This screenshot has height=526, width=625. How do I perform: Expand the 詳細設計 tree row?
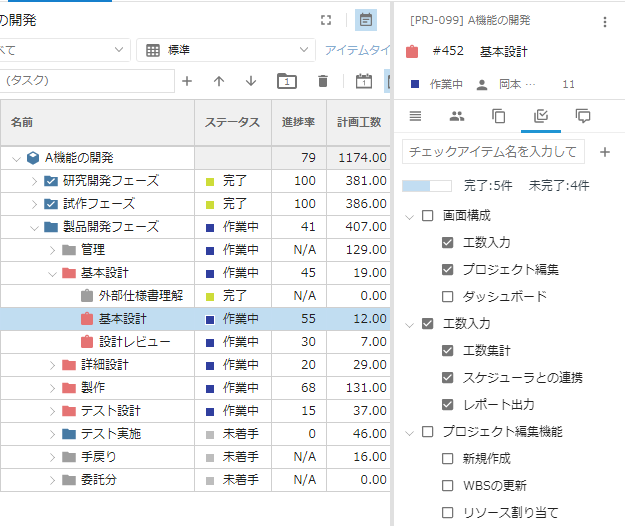53,365
